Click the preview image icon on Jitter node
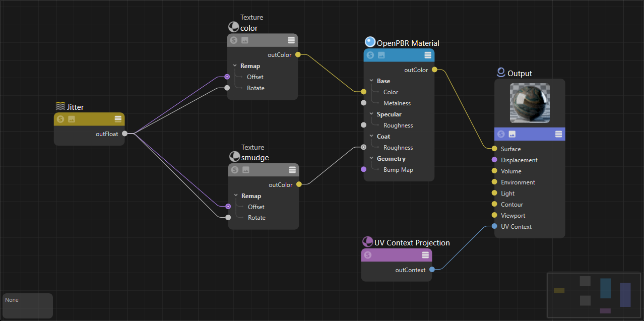Image resolution: width=644 pixels, height=321 pixels. 72,119
